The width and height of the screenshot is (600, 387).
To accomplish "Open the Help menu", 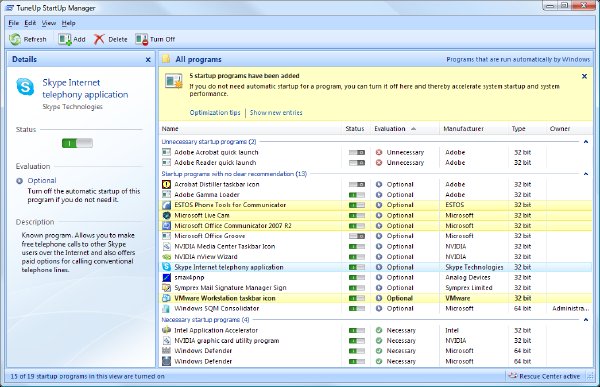I will 68,23.
